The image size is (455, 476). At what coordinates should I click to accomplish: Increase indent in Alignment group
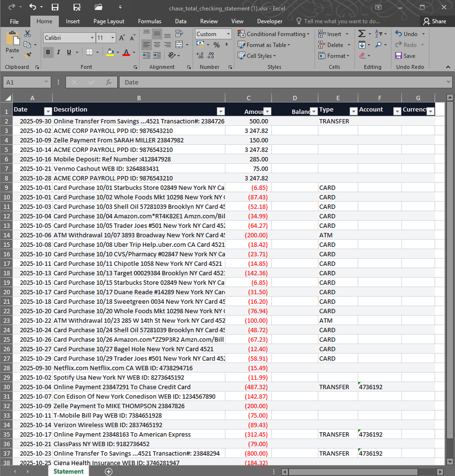point(157,55)
